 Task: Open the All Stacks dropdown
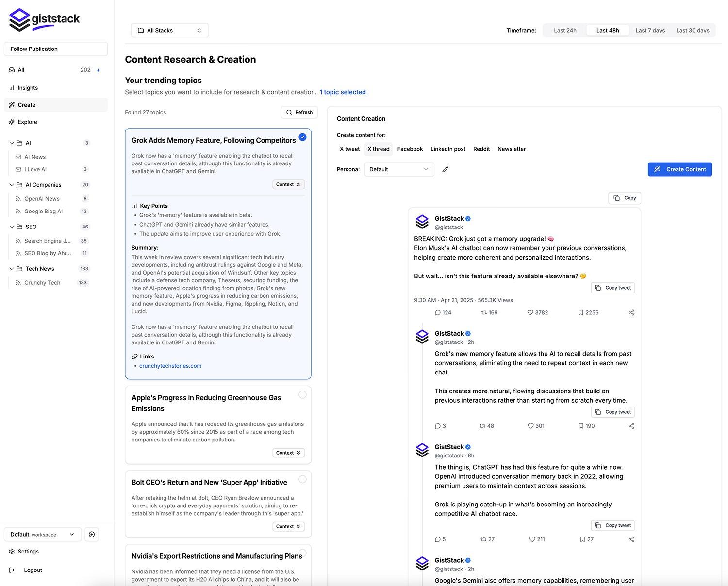point(170,30)
